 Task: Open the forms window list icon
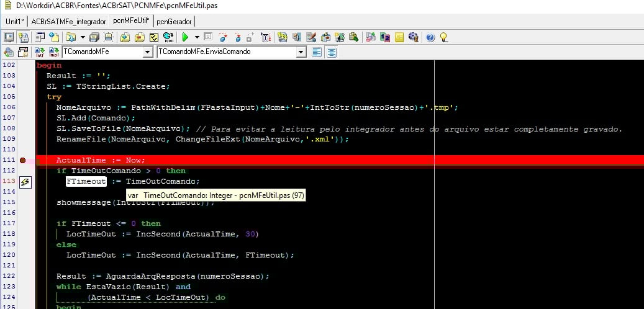[x=40, y=37]
